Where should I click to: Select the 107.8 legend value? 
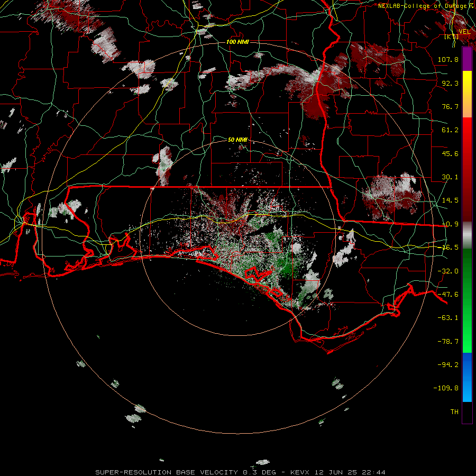(x=448, y=59)
